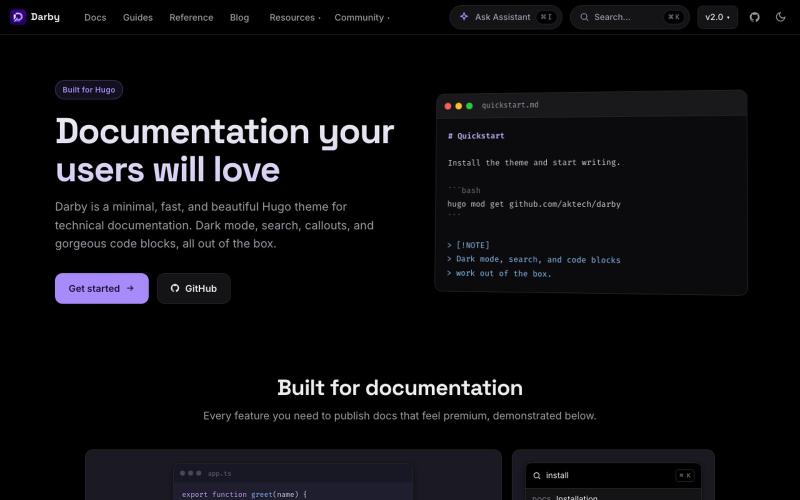
Task: Click the 'install' search demo input
Action: pyautogui.click(x=613, y=476)
